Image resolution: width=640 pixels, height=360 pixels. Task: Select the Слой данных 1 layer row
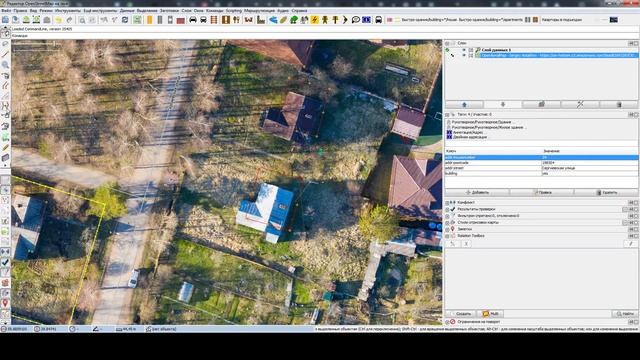point(542,50)
